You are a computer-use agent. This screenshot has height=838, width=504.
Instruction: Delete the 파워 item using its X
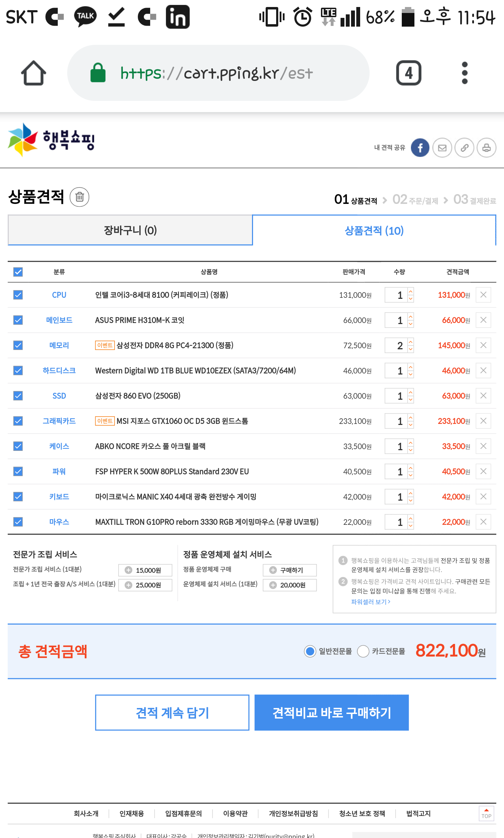pos(483,472)
